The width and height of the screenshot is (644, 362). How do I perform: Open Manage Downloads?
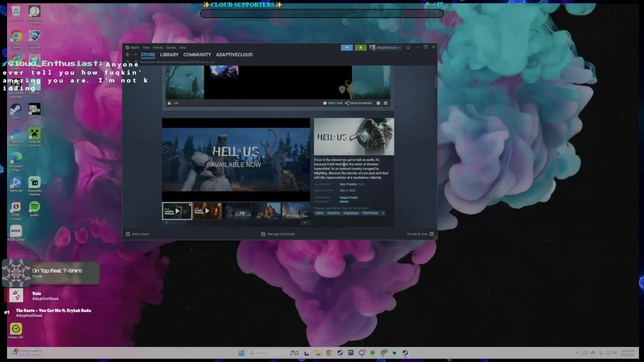point(278,234)
